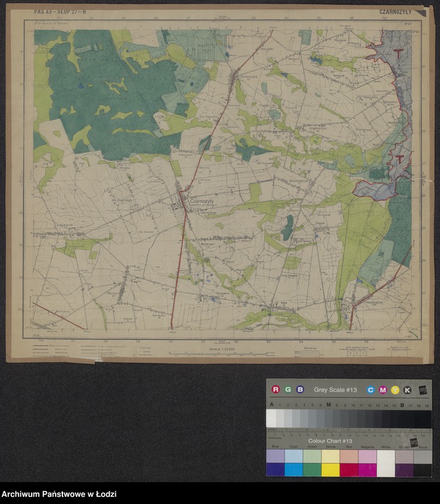440x504 pixels.
Task: Click the upper red T symbol on the map
Action: [399, 53]
